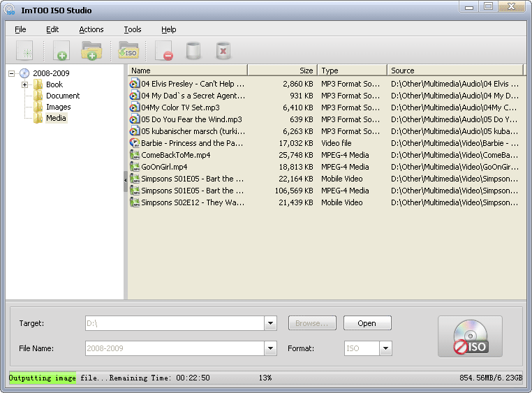The height and width of the screenshot is (393, 532).
Task: Click the trash bin icon with red X
Action: coord(223,51)
